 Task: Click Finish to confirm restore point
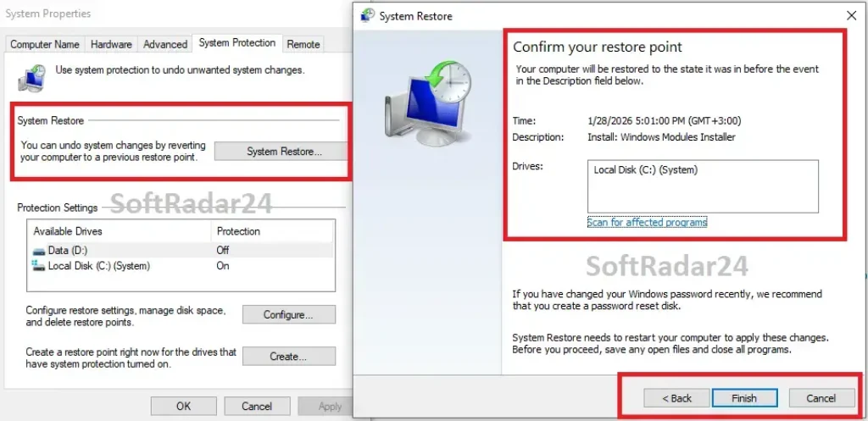[x=744, y=398]
